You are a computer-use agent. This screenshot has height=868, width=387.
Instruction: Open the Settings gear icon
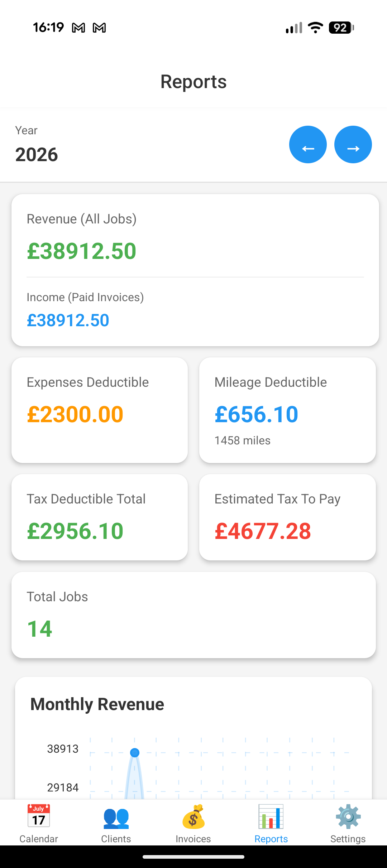348,818
